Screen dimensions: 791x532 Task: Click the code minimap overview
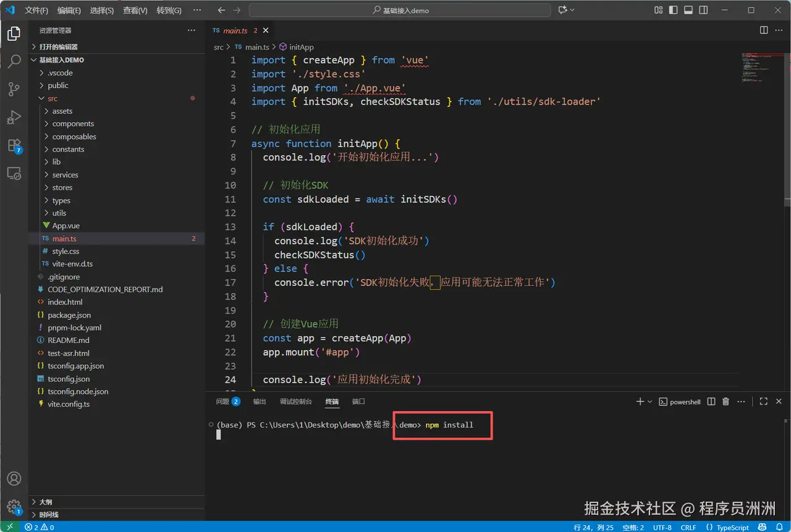761,68
